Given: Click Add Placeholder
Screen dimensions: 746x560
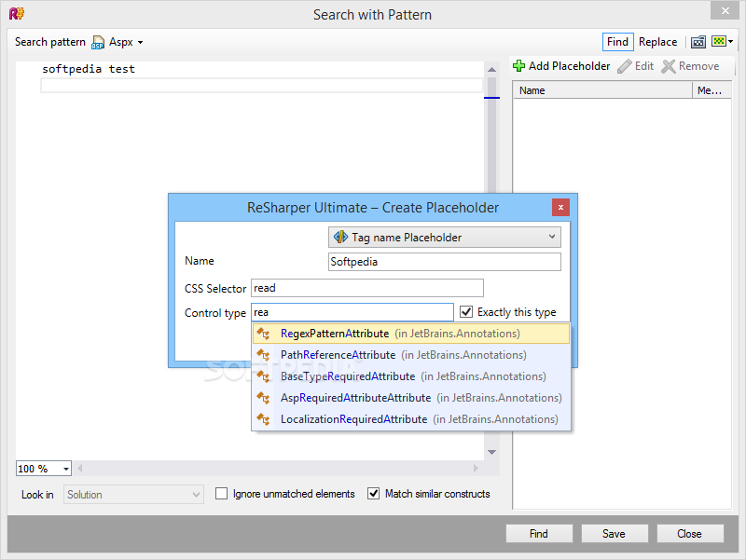Looking at the screenshot, I should [x=561, y=66].
